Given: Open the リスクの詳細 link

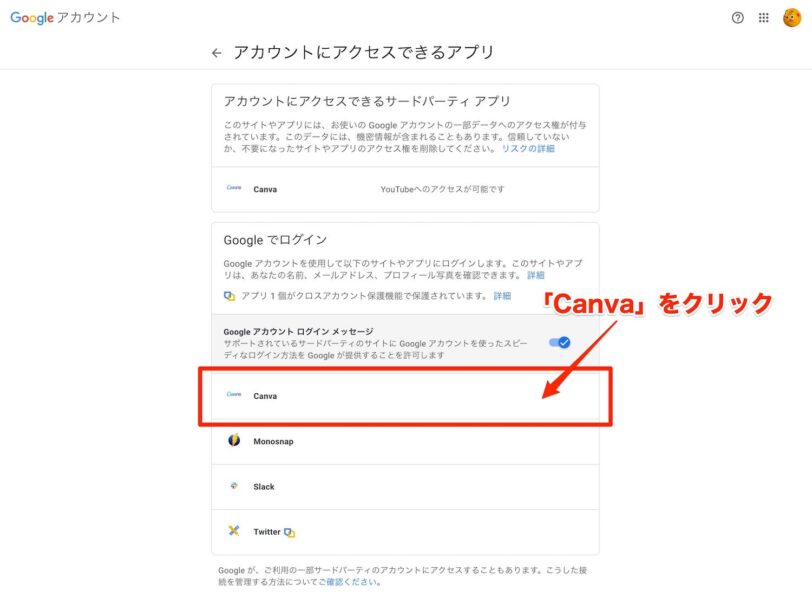Looking at the screenshot, I should (528, 149).
